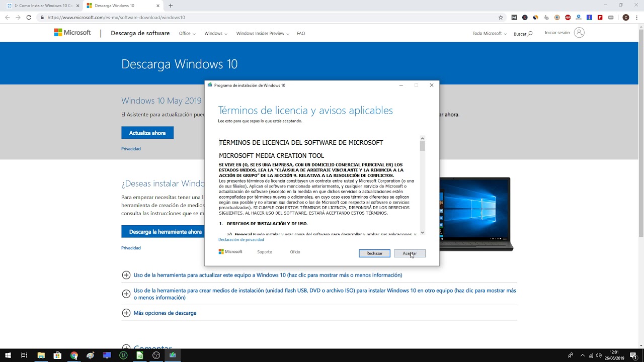Click the green circular 'U' taskbar icon
Screen dimensions: 644x362
click(x=123, y=355)
